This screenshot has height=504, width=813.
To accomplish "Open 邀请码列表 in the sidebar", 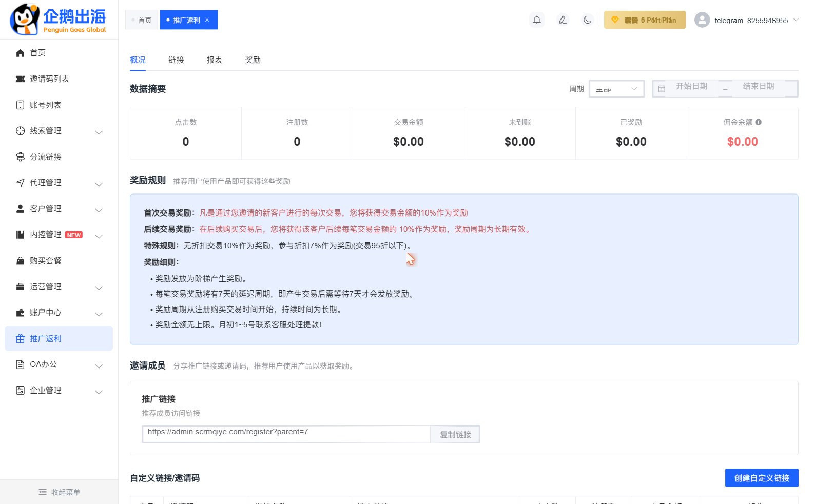I will [59, 79].
